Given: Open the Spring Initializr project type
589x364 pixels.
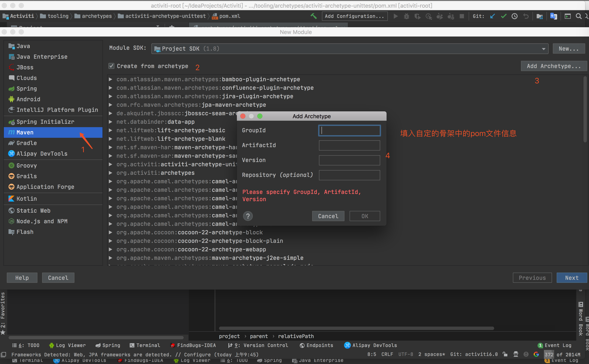Looking at the screenshot, I should point(46,121).
